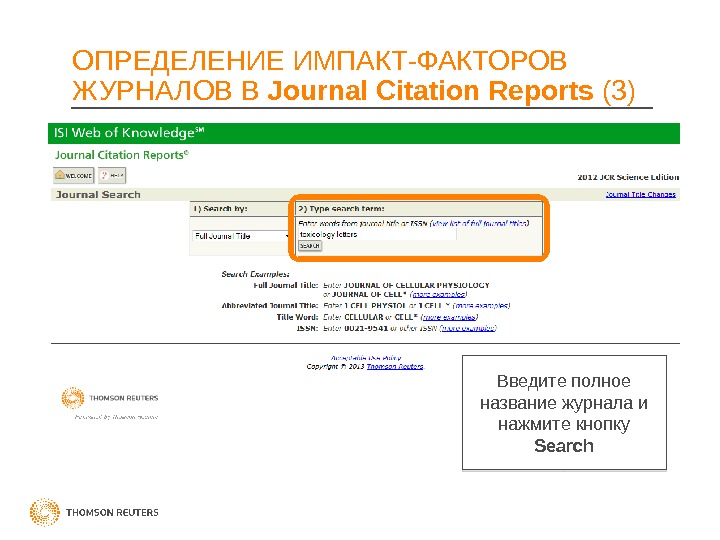The image size is (720, 540).
Task: Open the Help question-mark button
Action: pyautogui.click(x=112, y=175)
